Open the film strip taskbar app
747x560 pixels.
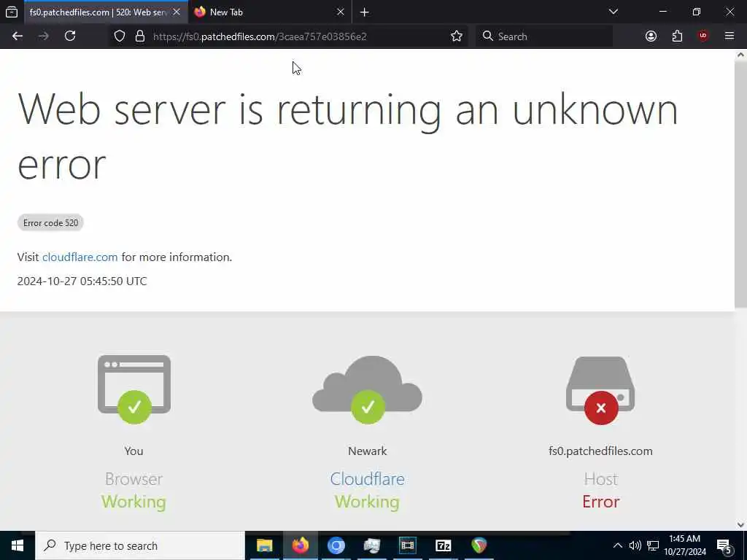(407, 545)
